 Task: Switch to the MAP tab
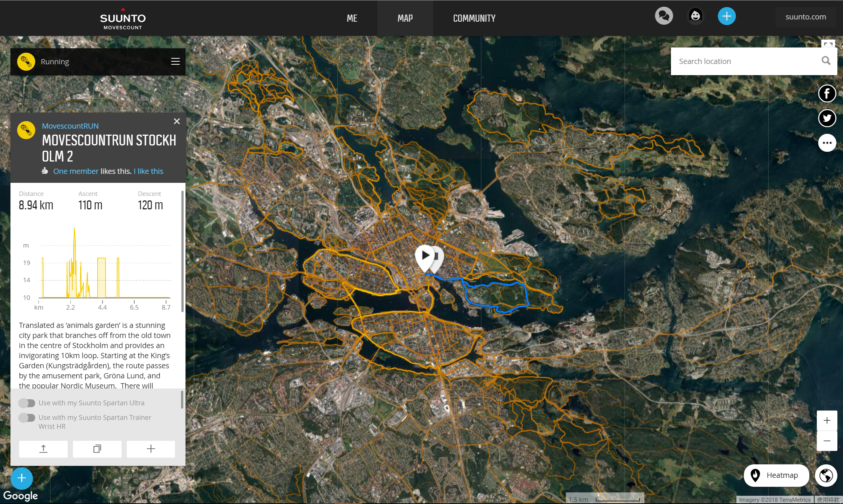click(x=405, y=18)
